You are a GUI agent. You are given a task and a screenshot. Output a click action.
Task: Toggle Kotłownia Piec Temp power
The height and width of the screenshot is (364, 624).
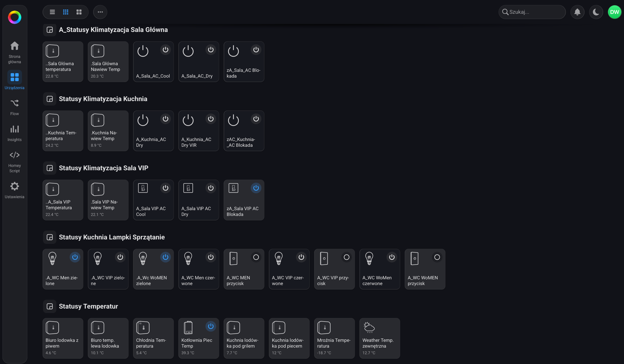coord(211,327)
